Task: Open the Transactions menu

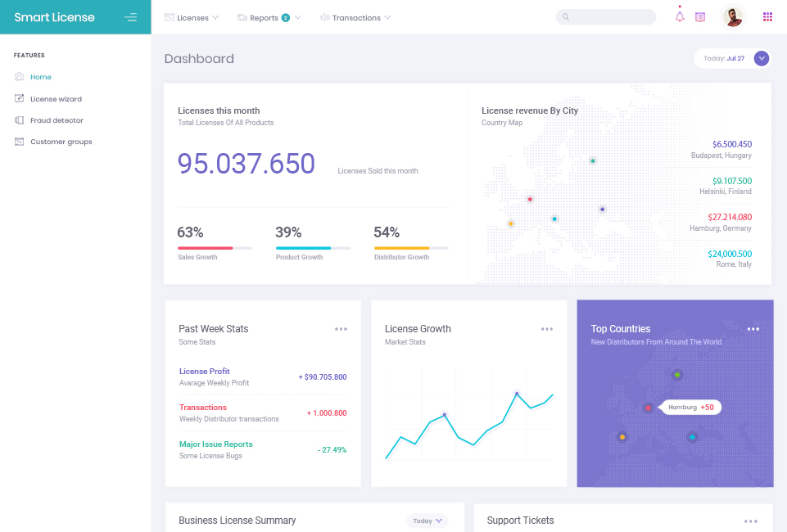Action: 355,17
